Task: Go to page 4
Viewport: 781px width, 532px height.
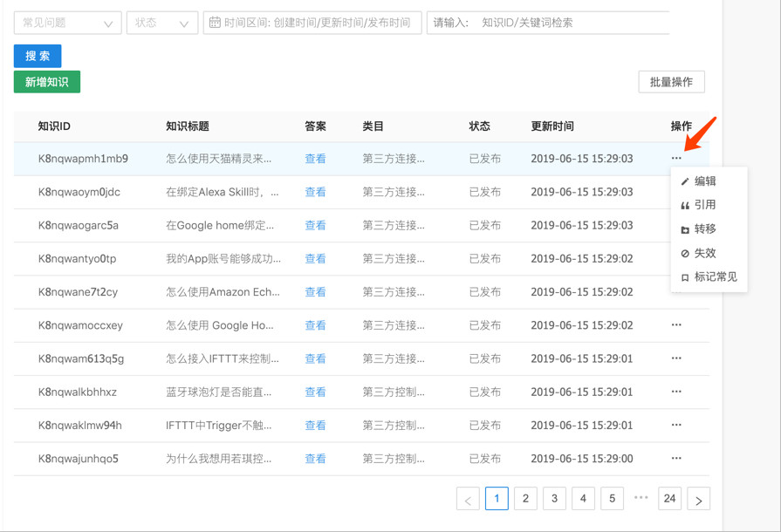Action: click(x=583, y=499)
